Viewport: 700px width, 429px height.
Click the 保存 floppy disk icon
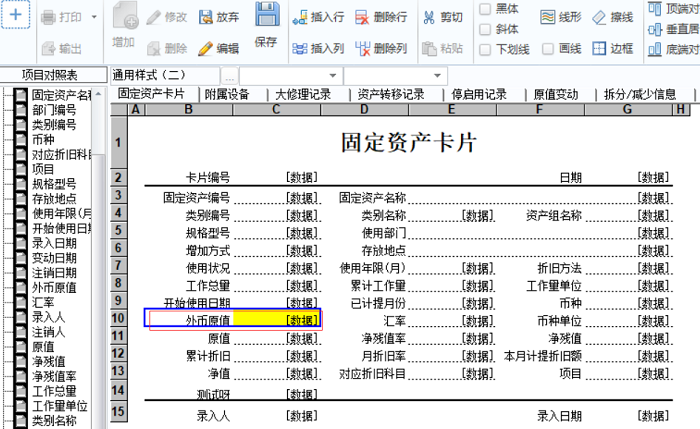pos(267,14)
